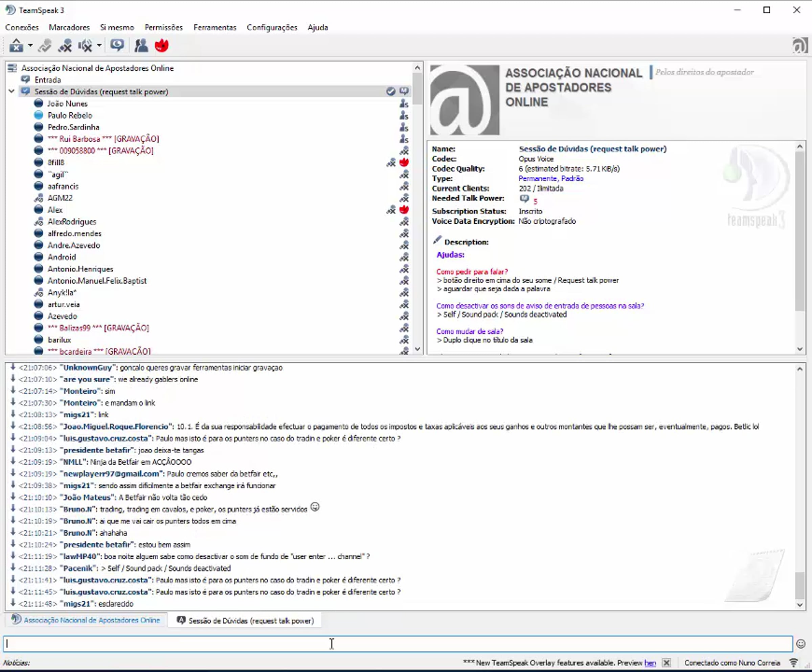Click the muted status icon before AGM22
The width and height of the screenshot is (812, 672).
[38, 198]
